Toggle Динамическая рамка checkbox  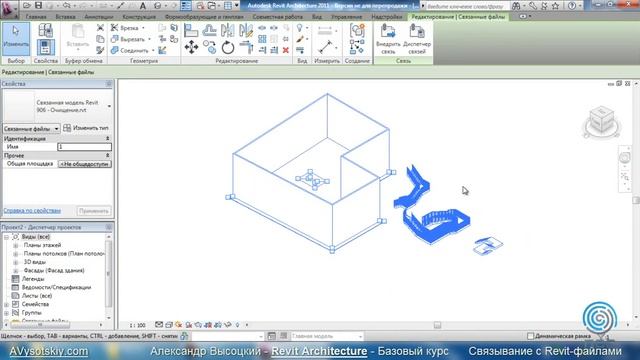pos(531,336)
